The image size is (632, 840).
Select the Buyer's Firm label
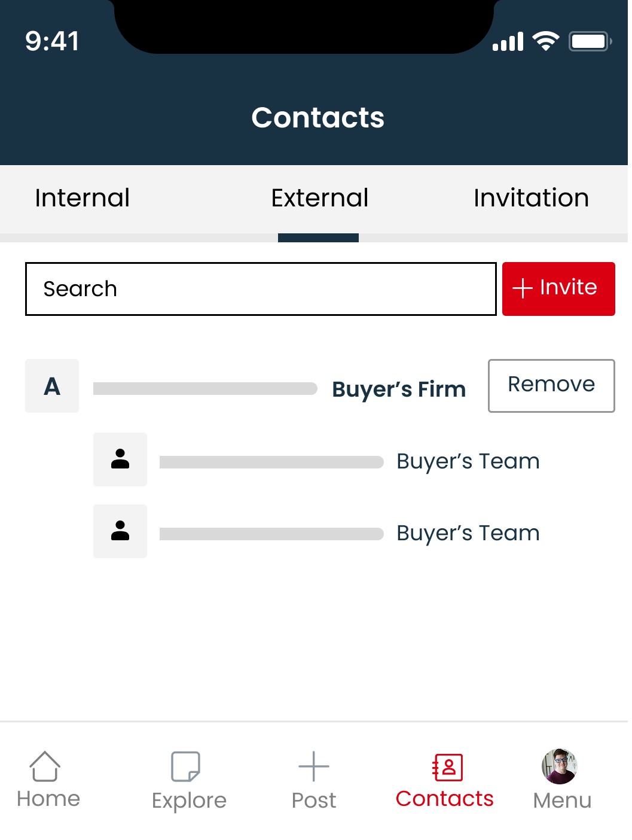(399, 389)
